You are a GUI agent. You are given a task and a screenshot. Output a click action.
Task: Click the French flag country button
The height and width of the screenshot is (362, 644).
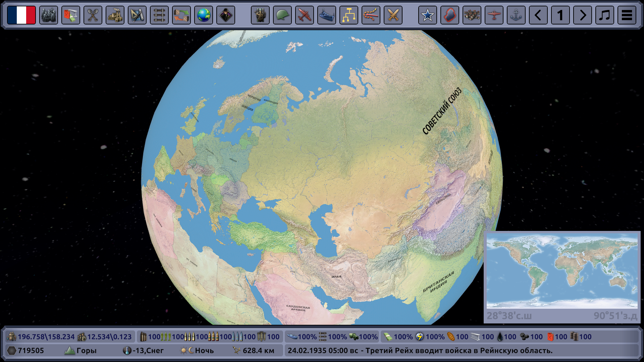(x=21, y=15)
